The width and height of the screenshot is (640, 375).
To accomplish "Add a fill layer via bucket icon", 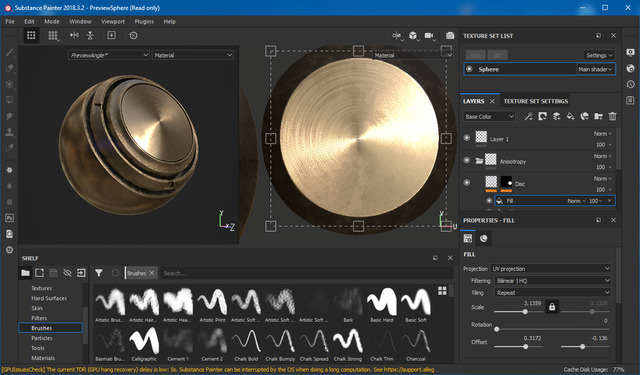I will coord(570,116).
